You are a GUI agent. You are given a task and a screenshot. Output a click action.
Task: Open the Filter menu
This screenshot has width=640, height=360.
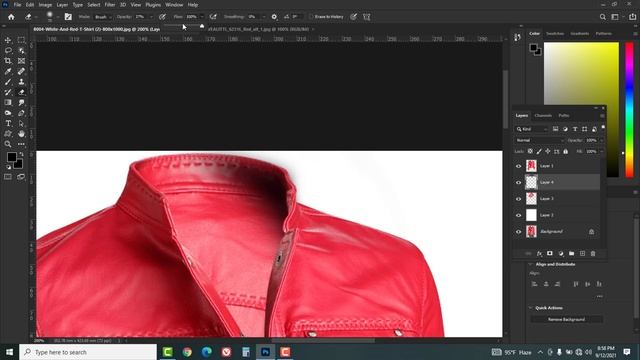pyautogui.click(x=110, y=5)
